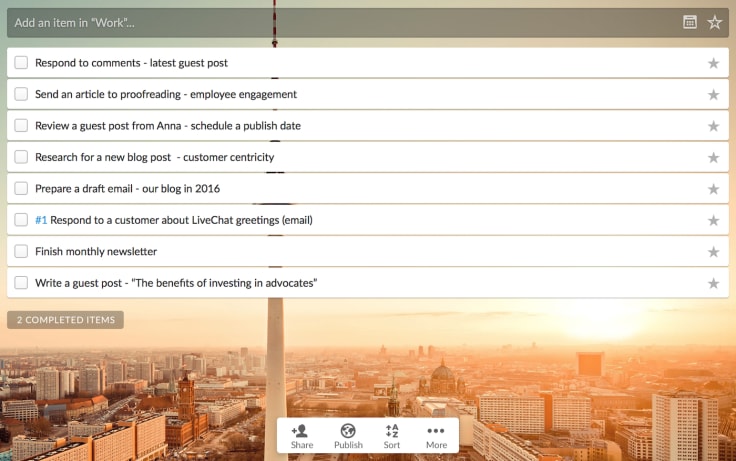The image size is (736, 461).
Task: Check off 'Send an article to proofreading'
Action: (21, 94)
